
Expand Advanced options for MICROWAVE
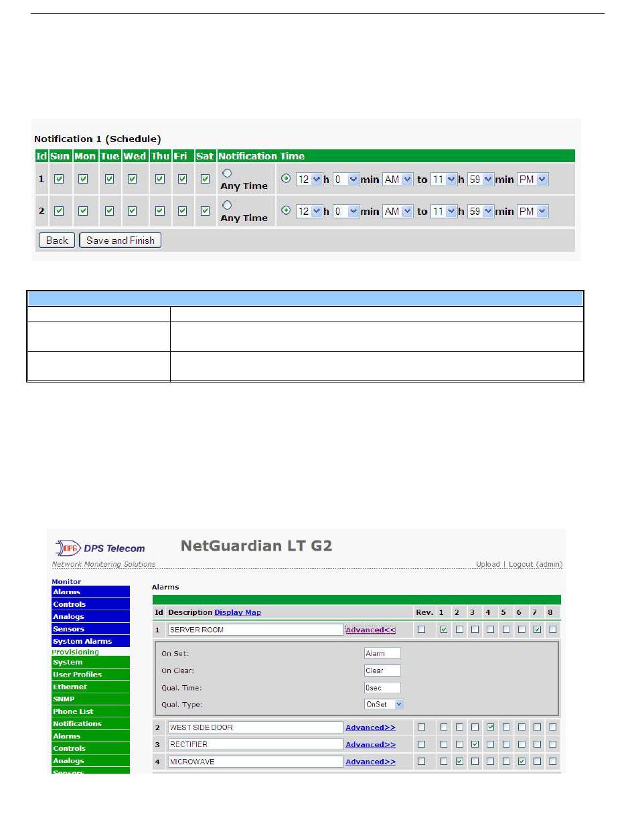pyautogui.click(x=370, y=762)
